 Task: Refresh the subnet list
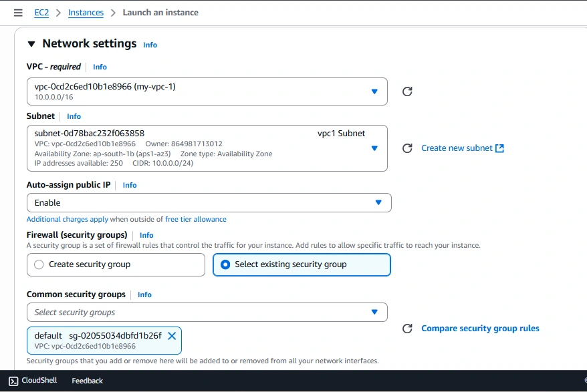407,148
